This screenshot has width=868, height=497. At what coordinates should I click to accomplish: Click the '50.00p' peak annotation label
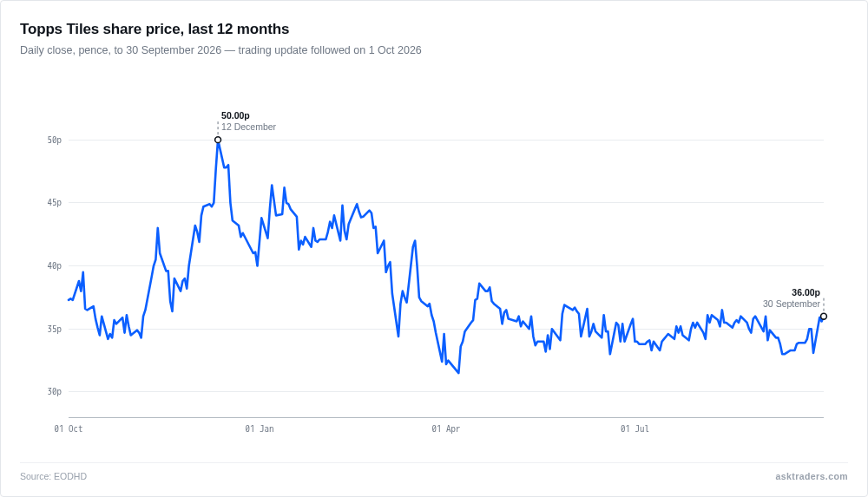pos(235,115)
